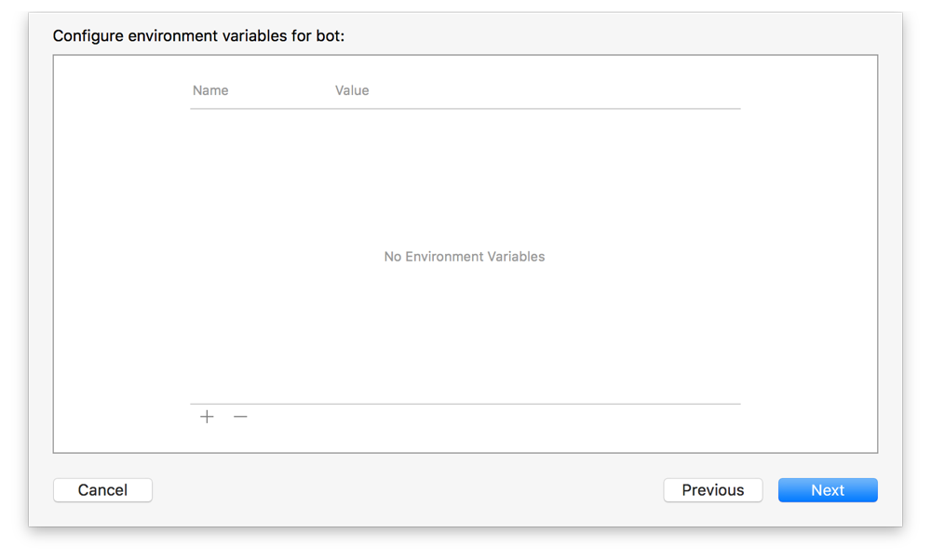Dismiss the dialog with Cancel
Viewport: 931px width, 560px height.
102,490
